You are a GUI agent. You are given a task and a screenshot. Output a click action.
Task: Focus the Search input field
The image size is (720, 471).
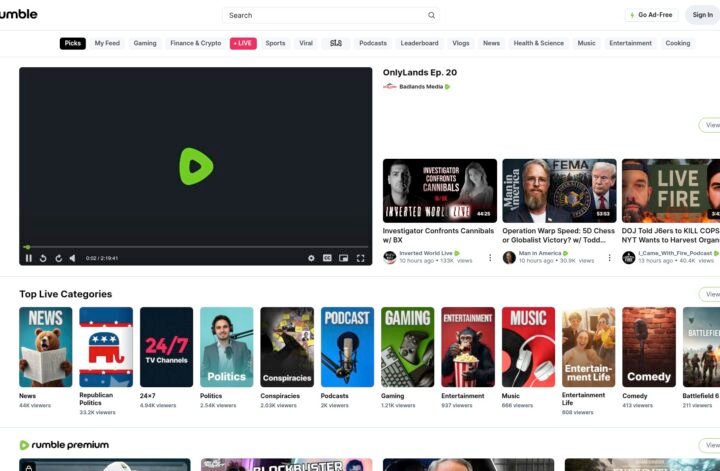pos(331,15)
